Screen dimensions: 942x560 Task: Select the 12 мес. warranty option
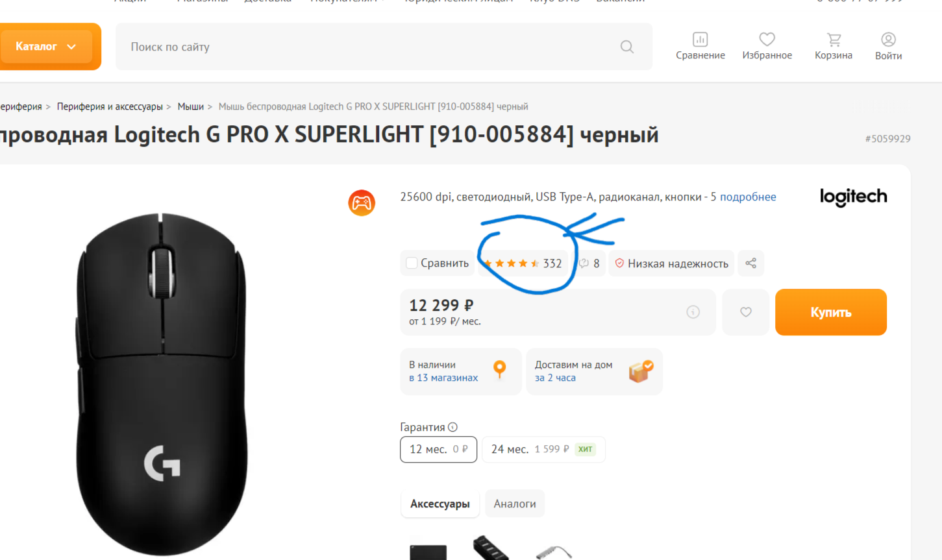[x=438, y=449]
